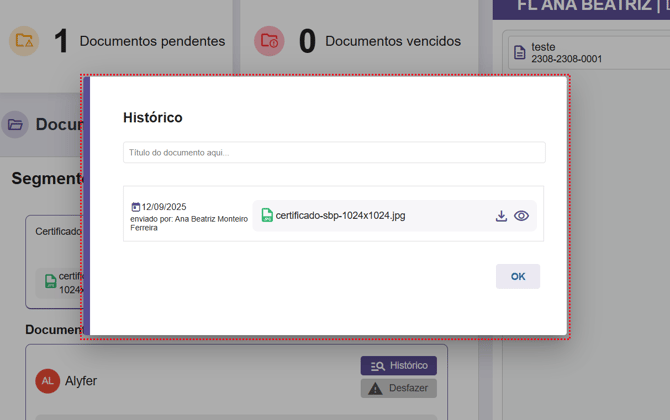Screen dimensions: 670x420
Task: Click the open folder icon beside Documentos heading
Action: (x=15, y=125)
